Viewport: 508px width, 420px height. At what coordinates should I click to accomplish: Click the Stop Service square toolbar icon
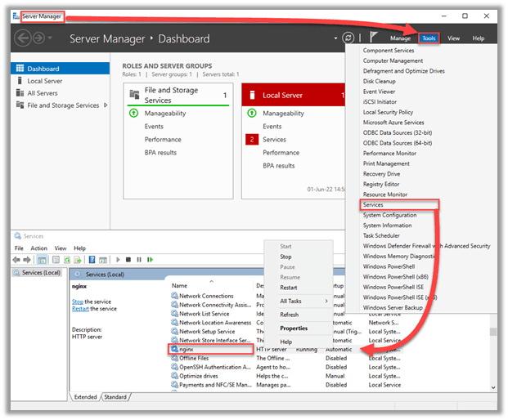tap(128, 260)
